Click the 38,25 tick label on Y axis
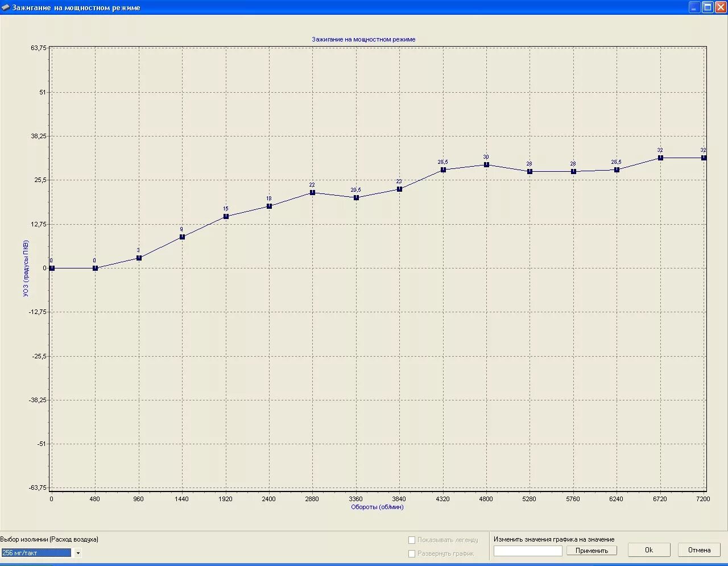The height and width of the screenshot is (566, 728). (x=39, y=136)
